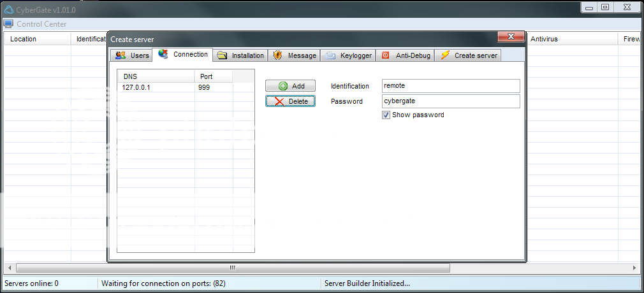The width and height of the screenshot is (644, 293).
Task: Click the Keylogger tab keyboard icon
Action: pos(331,55)
